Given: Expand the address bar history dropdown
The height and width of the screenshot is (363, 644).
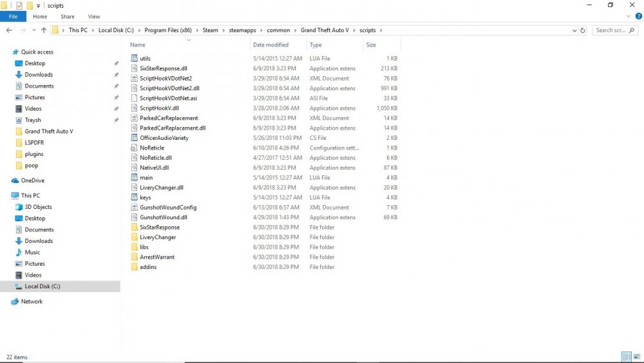Looking at the screenshot, I should pos(574,30).
